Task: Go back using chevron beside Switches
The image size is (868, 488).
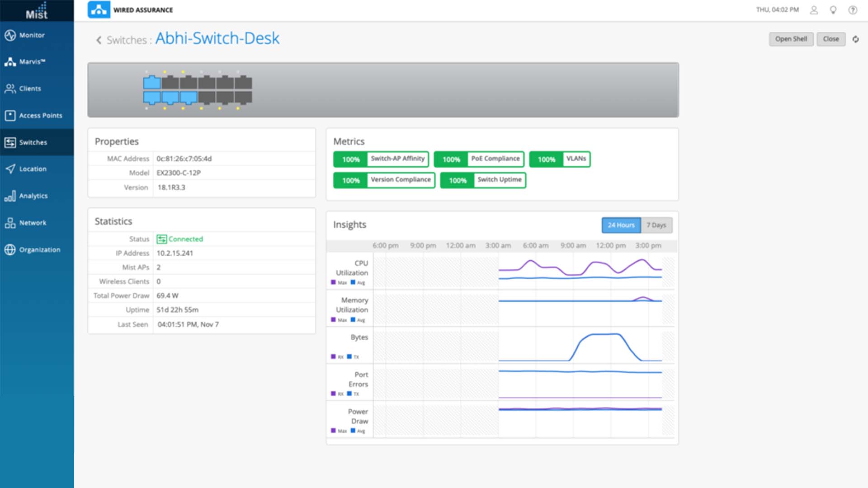Action: (99, 40)
